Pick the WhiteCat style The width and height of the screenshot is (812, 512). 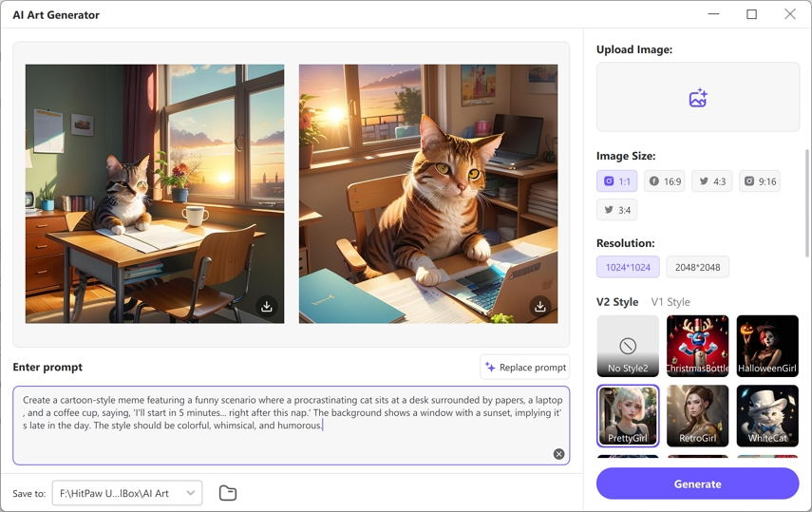767,416
